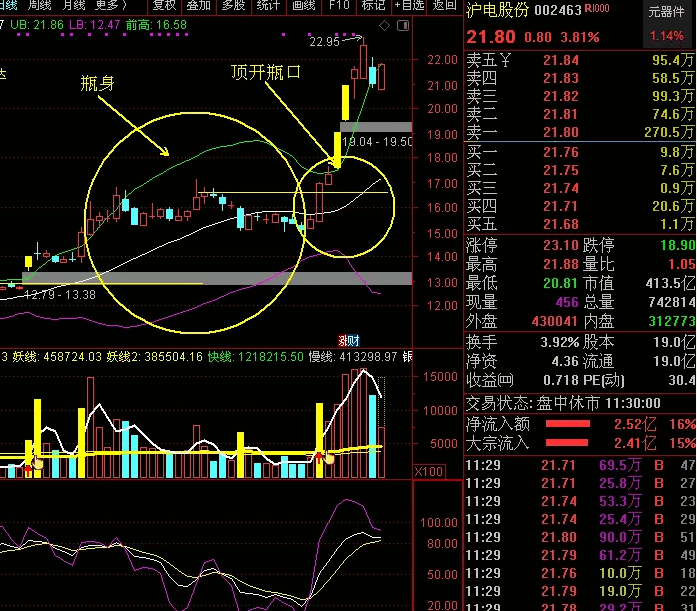Image resolution: width=697 pixels, height=611 pixels.
Task: Click 前高: 16.58 indicator value
Action: [156, 25]
